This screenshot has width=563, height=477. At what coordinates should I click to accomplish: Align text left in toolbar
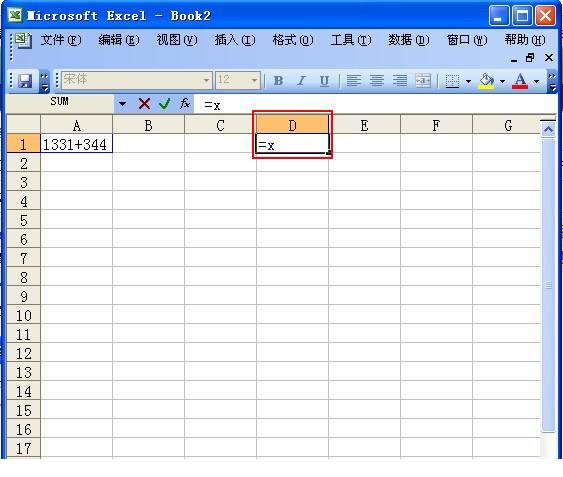(x=353, y=80)
